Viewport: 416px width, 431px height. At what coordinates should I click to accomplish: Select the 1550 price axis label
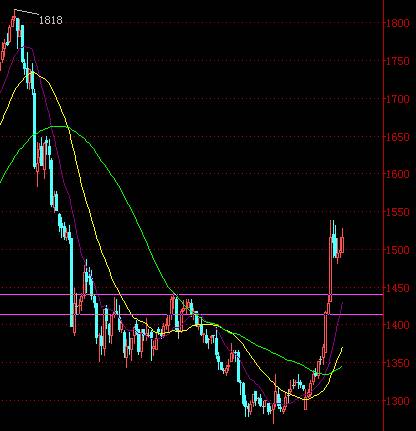click(x=398, y=212)
